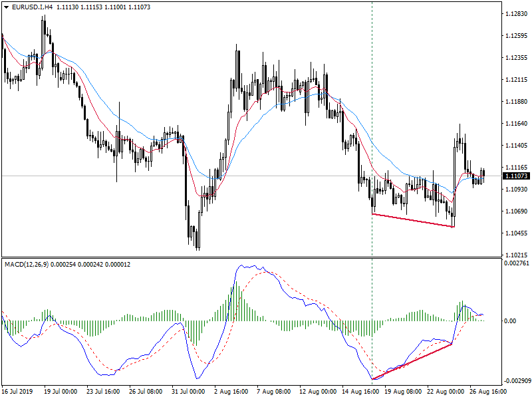Click the 1.12355 price scale value
This screenshot has height=399, width=532.
pyautogui.click(x=517, y=58)
